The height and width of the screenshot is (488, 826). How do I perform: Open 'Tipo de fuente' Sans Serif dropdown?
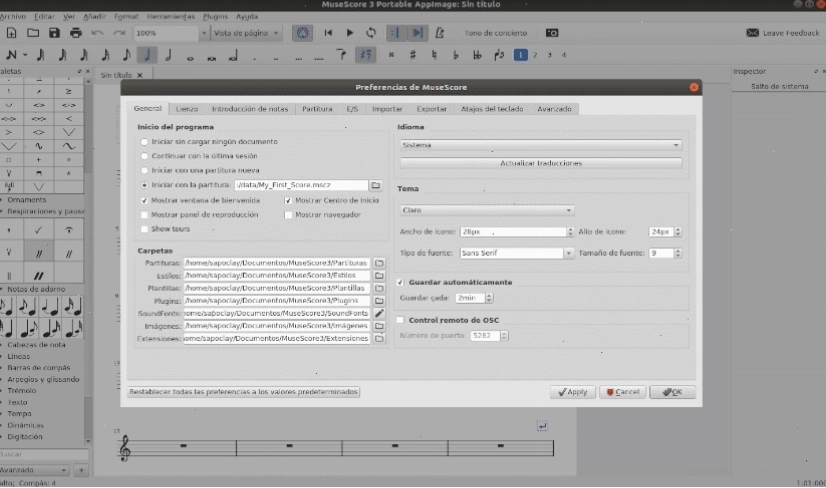coord(516,253)
